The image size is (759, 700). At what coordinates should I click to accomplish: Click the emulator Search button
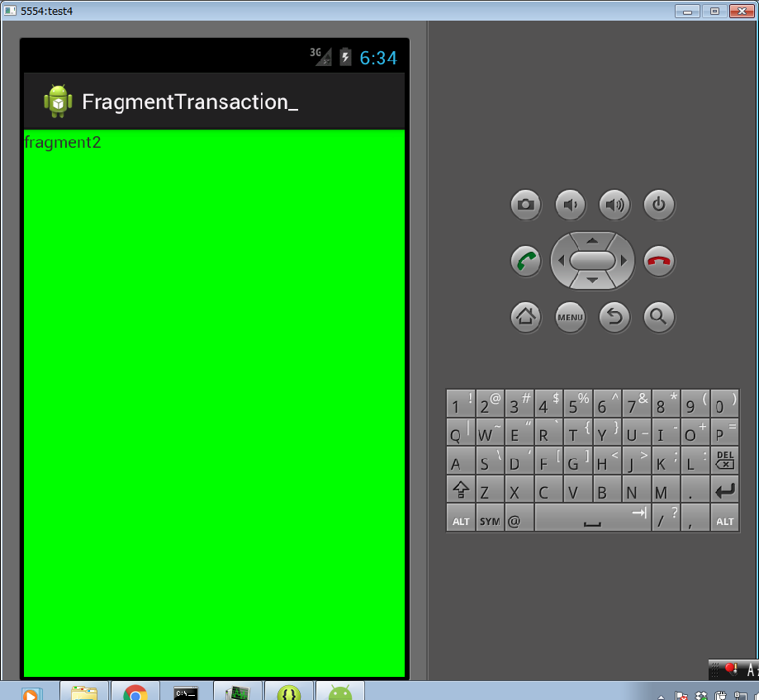coord(659,317)
